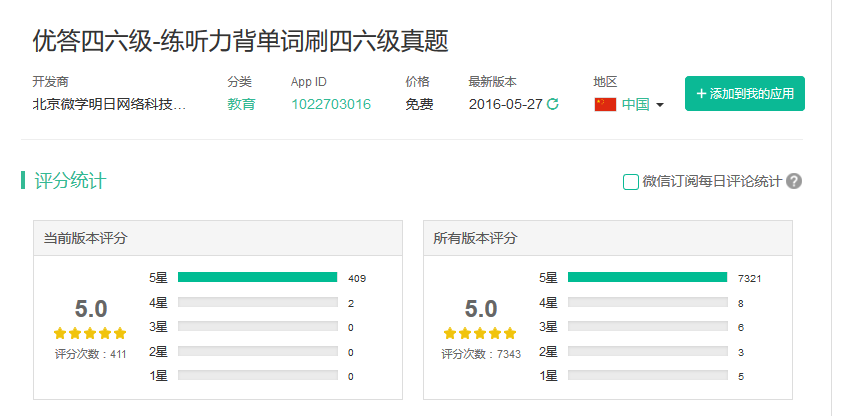Open App ID 1022703016 link
This screenshot has width=859, height=416.
331,104
